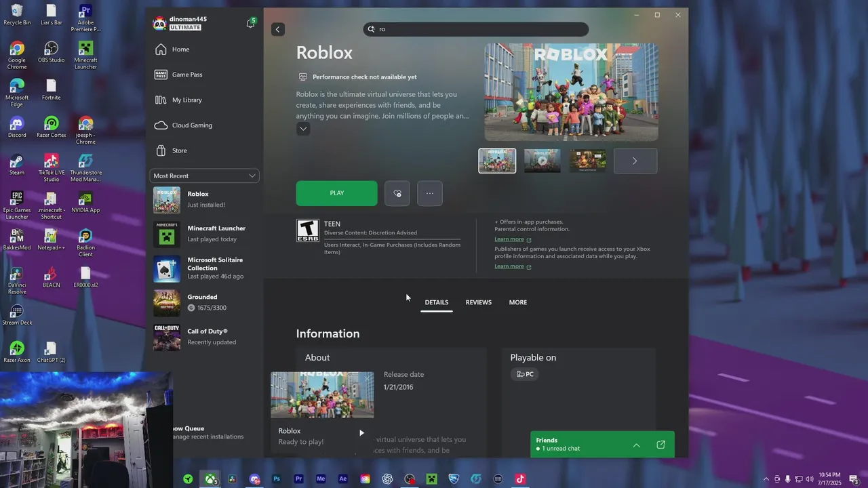The image size is (868, 488).
Task: Open NVIDIA App desktop icon
Action: click(x=85, y=202)
